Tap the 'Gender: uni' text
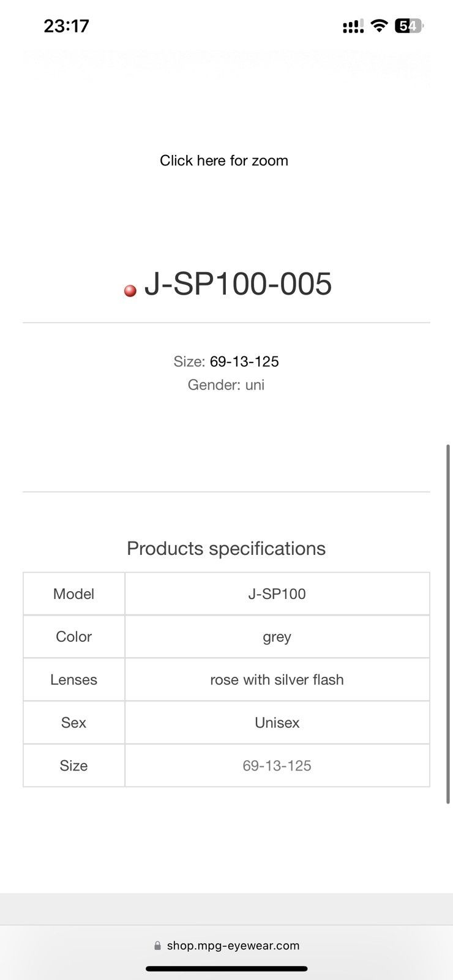The height and width of the screenshot is (980, 453). tap(226, 385)
